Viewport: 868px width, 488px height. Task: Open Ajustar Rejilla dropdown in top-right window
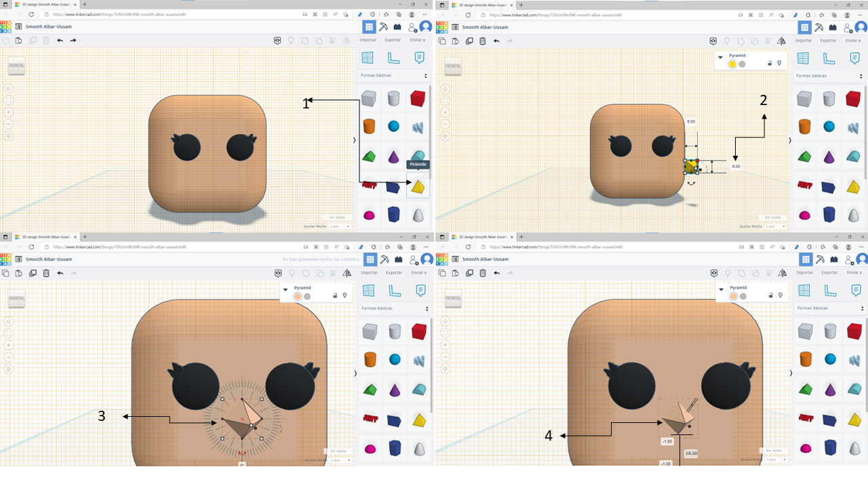774,226
